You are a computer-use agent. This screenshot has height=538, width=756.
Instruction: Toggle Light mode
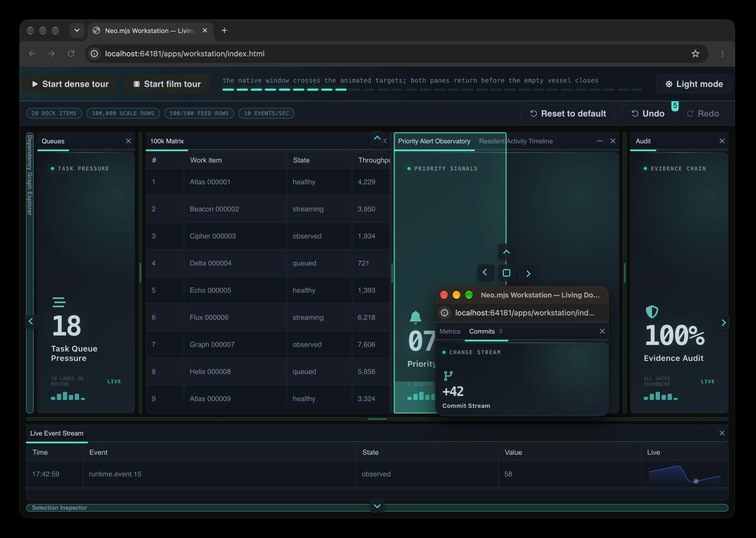[x=694, y=84]
